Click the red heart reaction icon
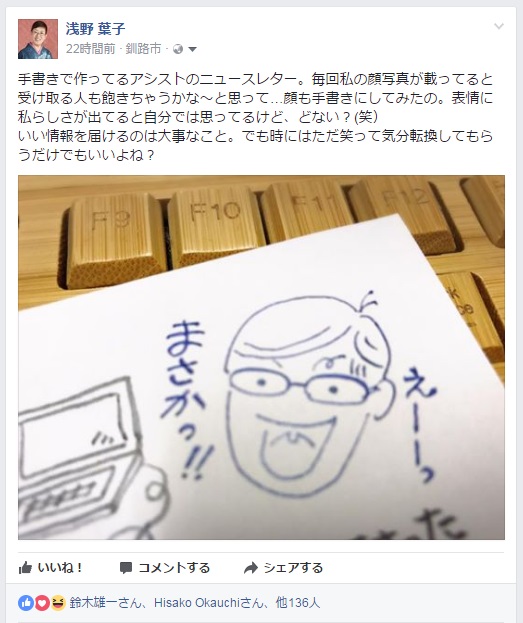 tap(42, 603)
